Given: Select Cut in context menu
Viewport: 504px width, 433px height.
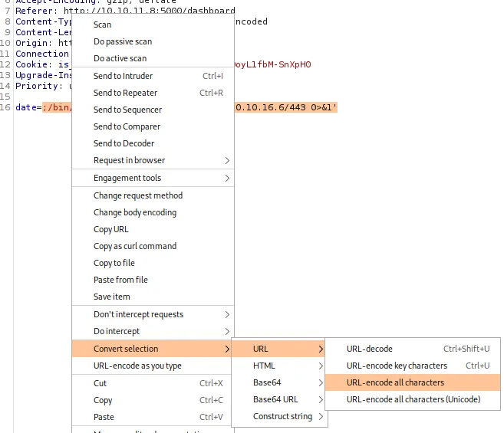Looking at the screenshot, I should click(x=152, y=383).
